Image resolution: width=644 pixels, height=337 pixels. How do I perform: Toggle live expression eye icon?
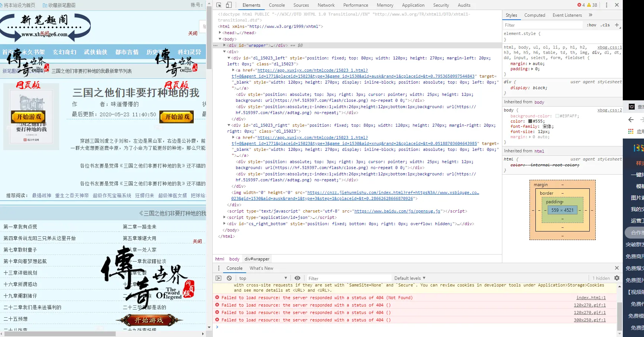[x=297, y=278]
